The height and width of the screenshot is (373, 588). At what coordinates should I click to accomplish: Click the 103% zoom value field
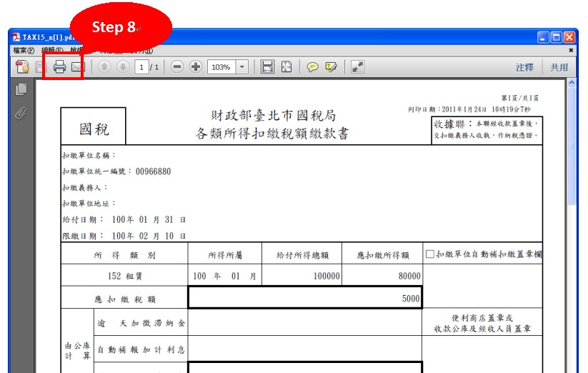[x=221, y=67]
